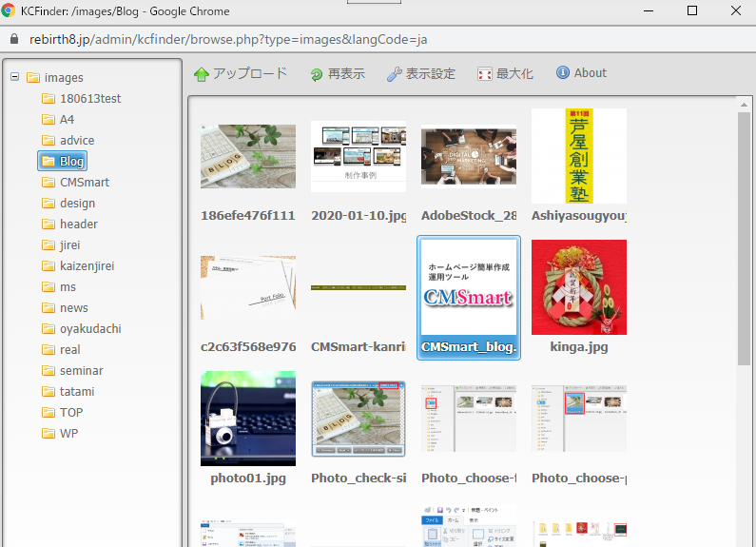Click the CMSmart folder icon

(x=48, y=182)
